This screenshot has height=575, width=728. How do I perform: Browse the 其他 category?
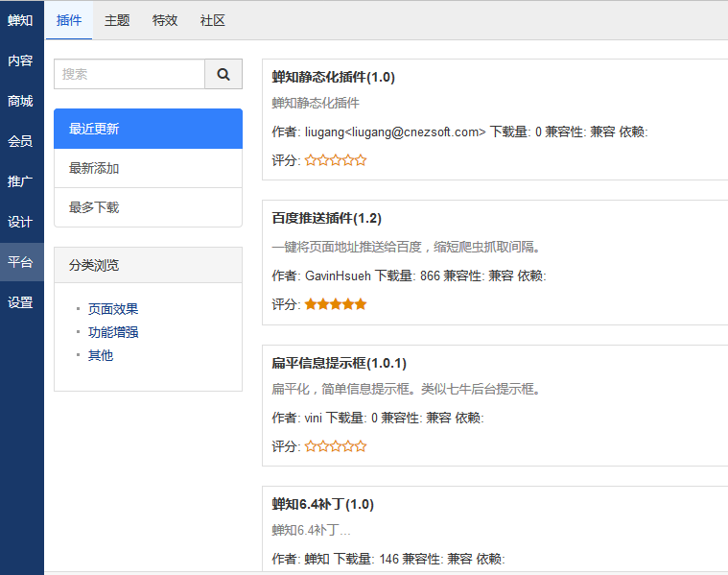tap(101, 355)
